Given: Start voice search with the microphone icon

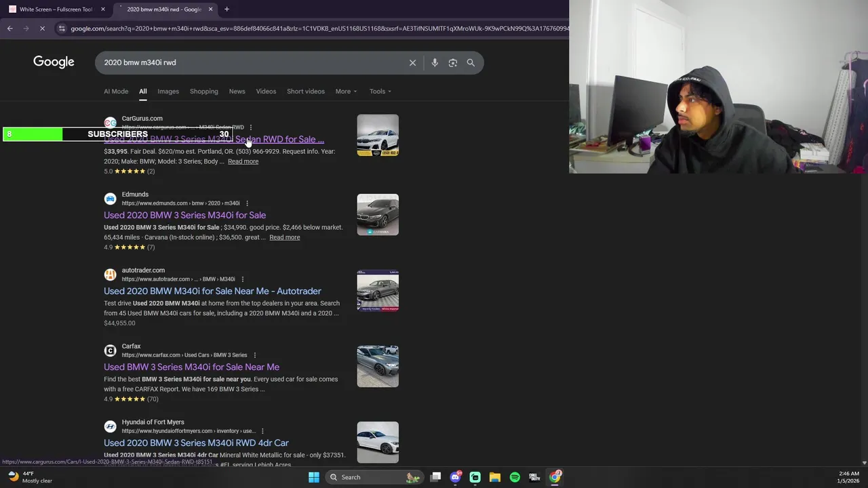Looking at the screenshot, I should (x=435, y=62).
